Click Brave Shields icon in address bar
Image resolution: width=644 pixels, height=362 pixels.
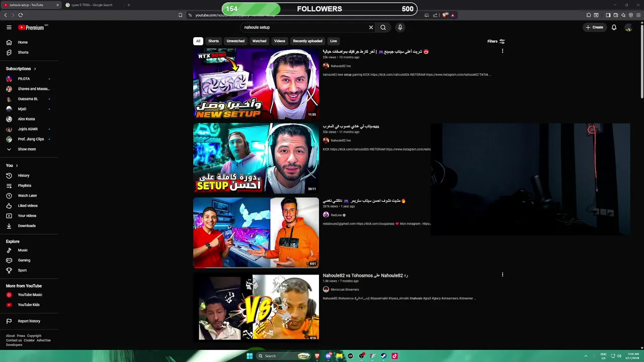point(445,15)
